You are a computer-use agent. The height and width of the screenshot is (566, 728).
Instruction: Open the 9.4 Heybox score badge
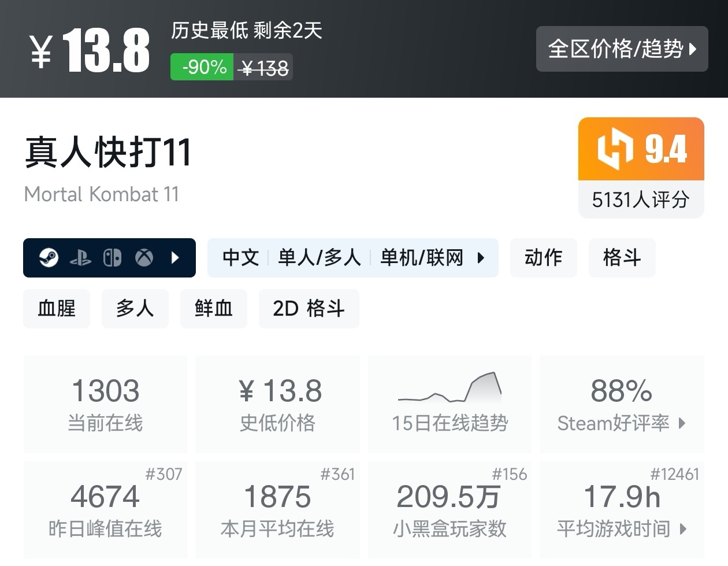tap(641, 149)
